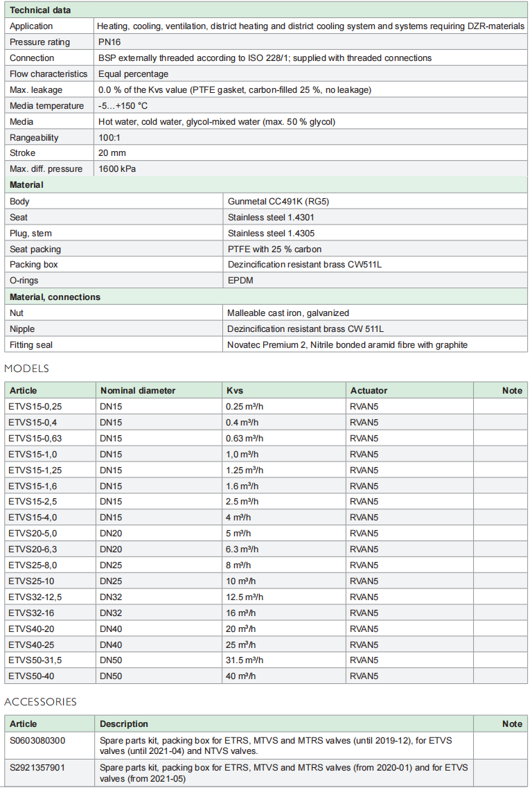
Task: Select the EPDM O-rings material cell
Action: click(x=240, y=281)
